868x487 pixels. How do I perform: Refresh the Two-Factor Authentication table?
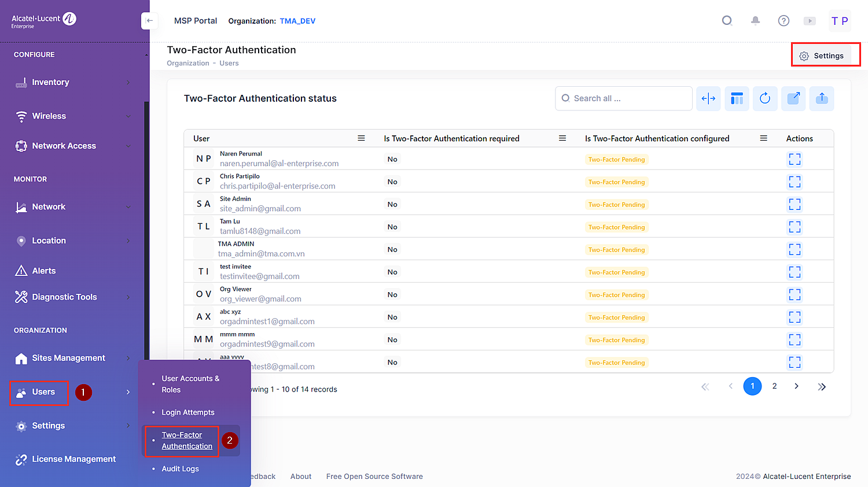pos(765,98)
